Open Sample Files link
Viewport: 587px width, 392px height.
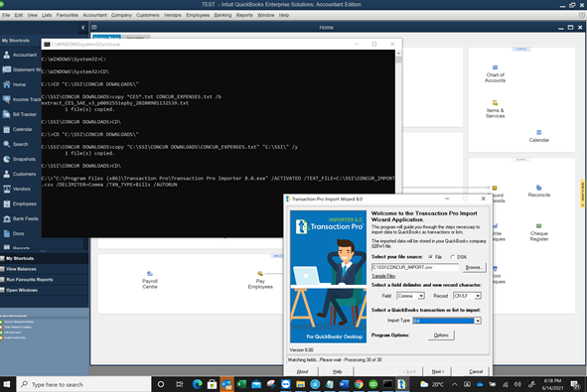(x=383, y=276)
